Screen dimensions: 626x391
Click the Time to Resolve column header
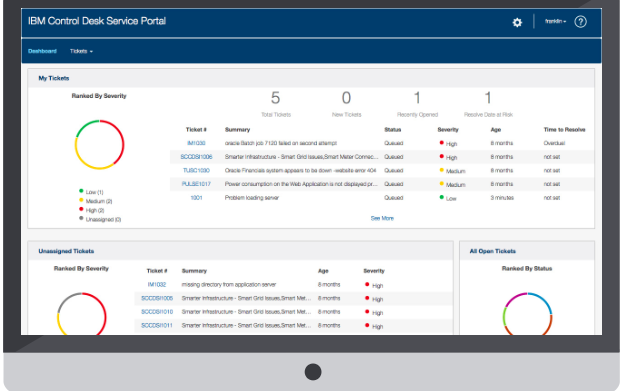pyautogui.click(x=564, y=129)
